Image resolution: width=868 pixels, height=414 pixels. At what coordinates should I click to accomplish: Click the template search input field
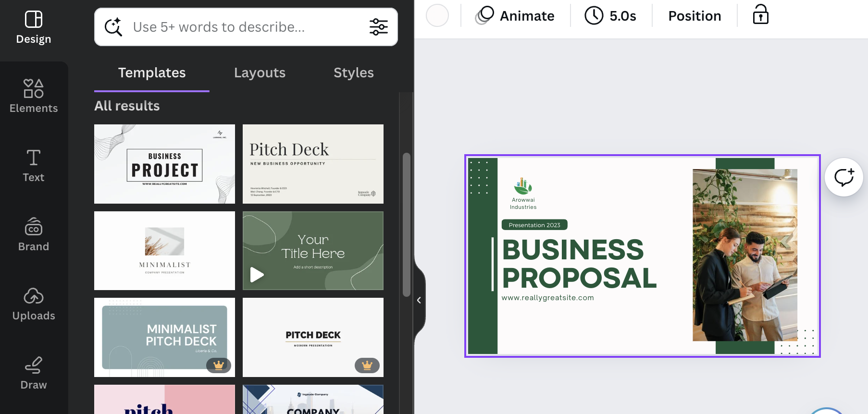click(x=245, y=27)
